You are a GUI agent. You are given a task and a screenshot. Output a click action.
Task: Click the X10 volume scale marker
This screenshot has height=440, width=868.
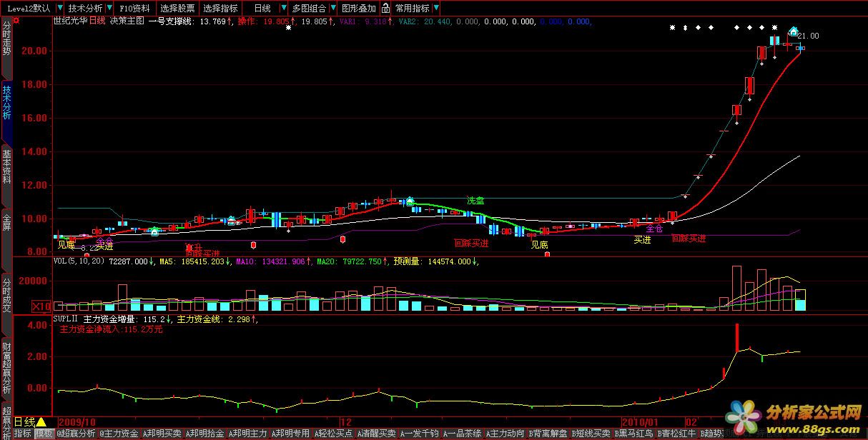click(x=41, y=306)
